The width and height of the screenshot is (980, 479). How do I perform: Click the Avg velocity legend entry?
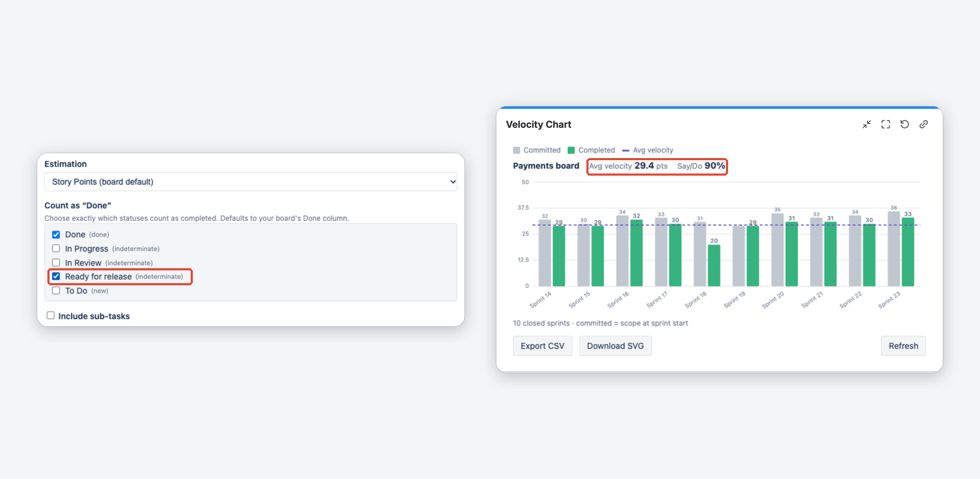click(648, 150)
